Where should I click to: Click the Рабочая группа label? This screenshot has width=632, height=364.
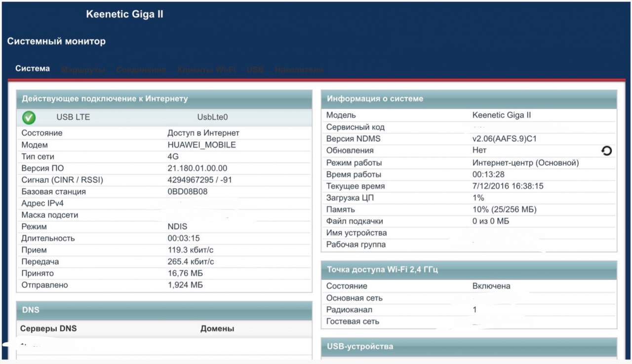point(356,245)
